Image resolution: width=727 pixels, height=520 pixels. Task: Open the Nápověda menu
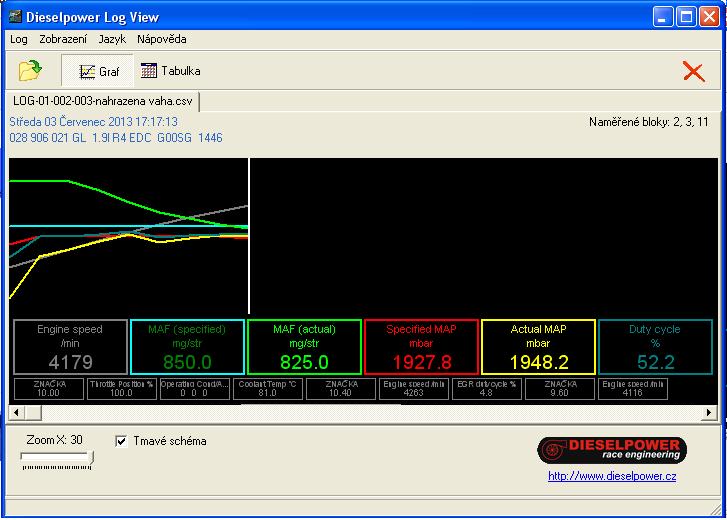pyautogui.click(x=162, y=39)
